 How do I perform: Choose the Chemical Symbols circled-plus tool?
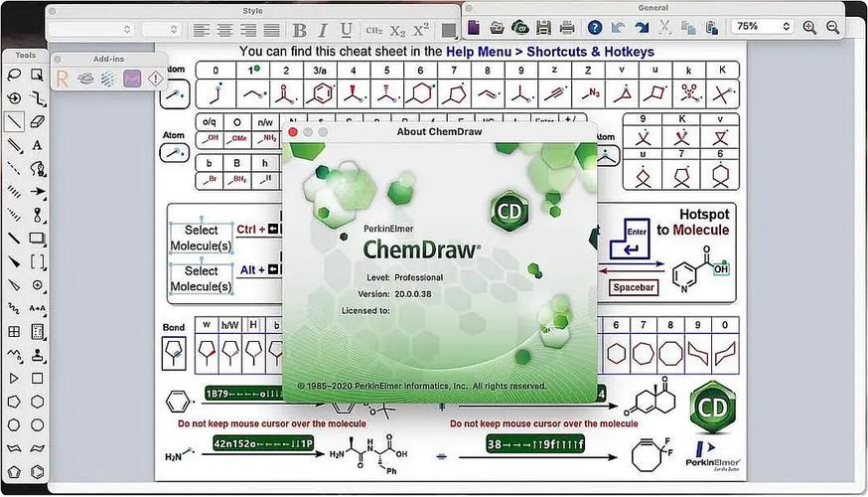[x=37, y=285]
